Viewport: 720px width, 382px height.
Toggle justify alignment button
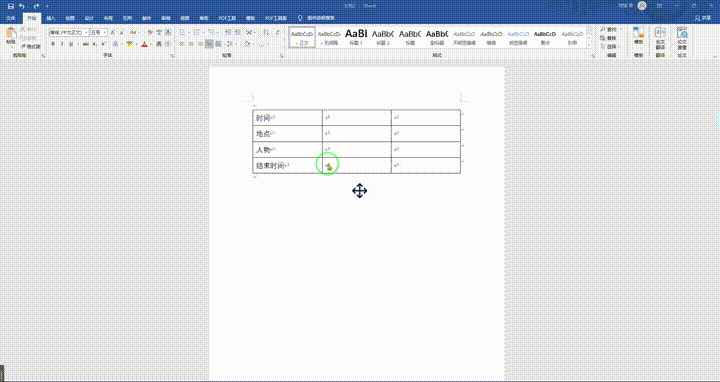point(208,44)
